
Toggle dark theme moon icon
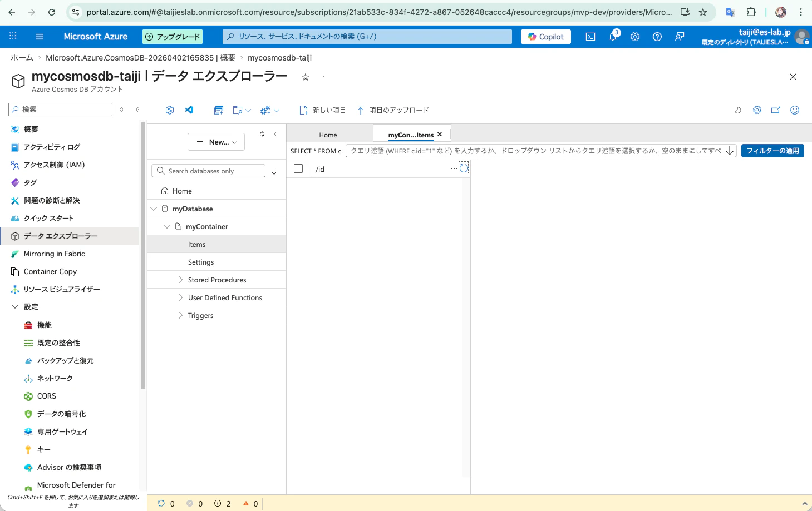click(x=738, y=110)
